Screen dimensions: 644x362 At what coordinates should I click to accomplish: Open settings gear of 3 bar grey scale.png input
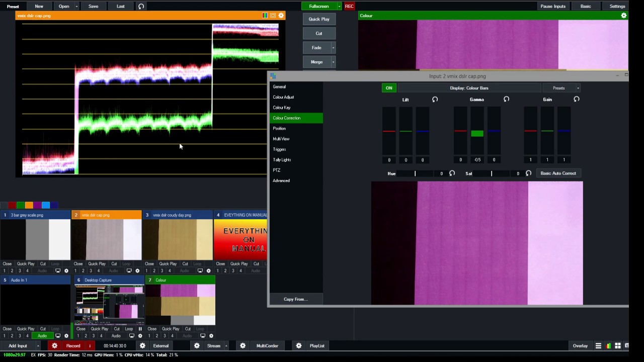pos(66,271)
